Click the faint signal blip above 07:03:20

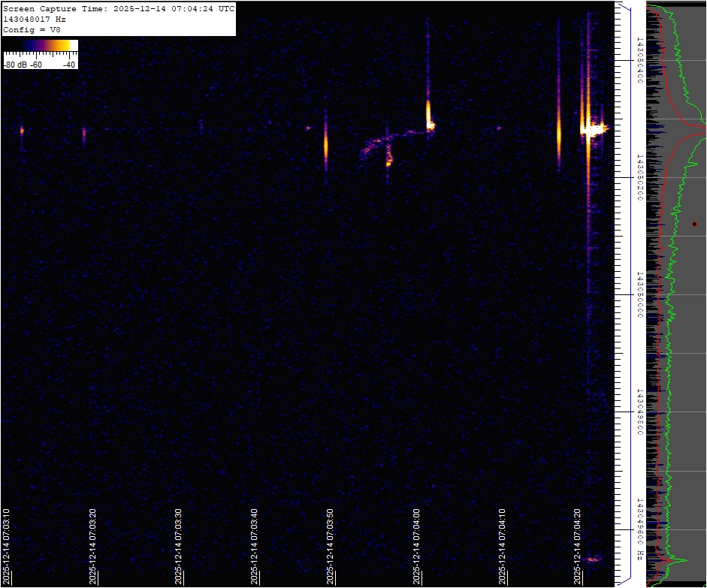pyautogui.click(x=83, y=134)
